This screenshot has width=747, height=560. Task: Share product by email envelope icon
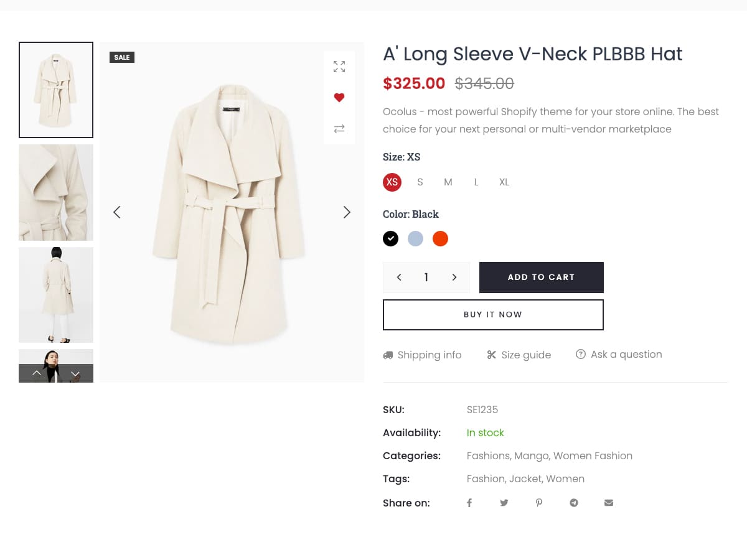point(609,503)
